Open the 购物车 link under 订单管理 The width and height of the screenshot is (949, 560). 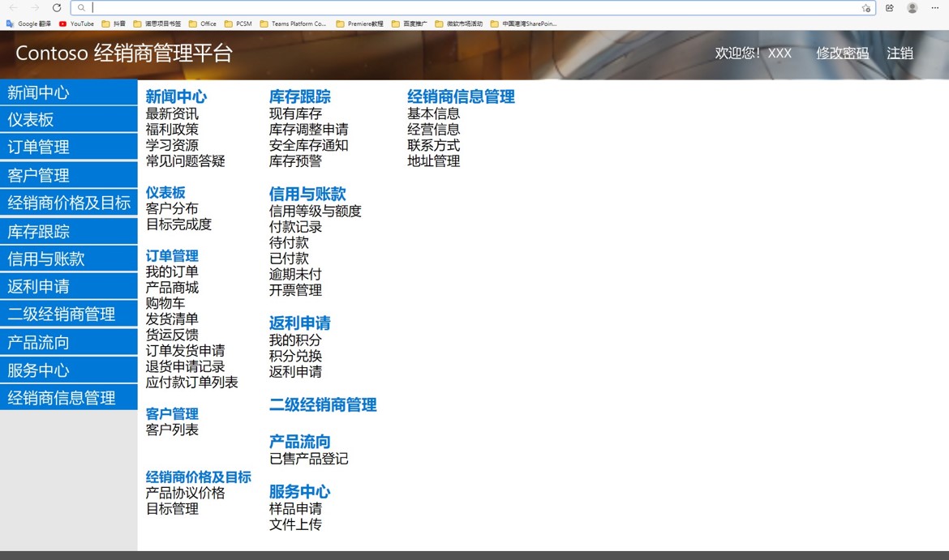point(165,303)
